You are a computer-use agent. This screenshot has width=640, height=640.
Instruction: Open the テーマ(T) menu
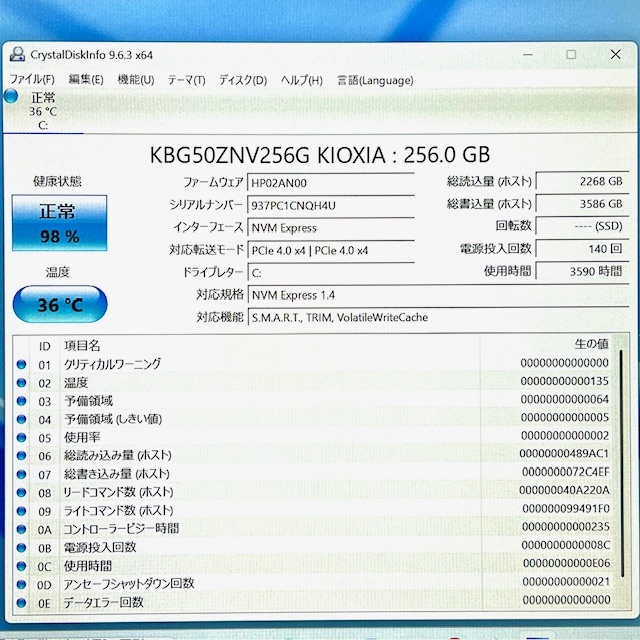point(187,80)
